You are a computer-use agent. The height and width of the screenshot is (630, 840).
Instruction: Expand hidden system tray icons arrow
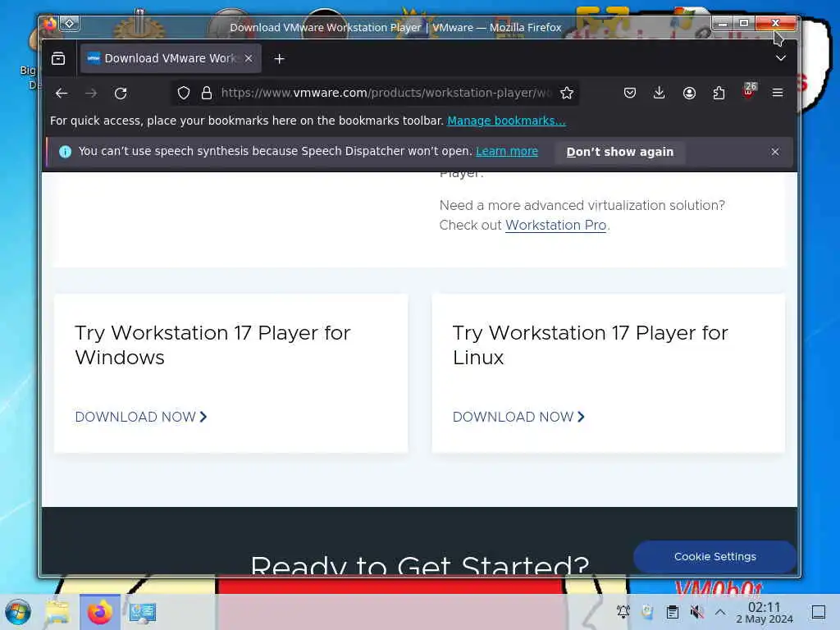pyautogui.click(x=720, y=612)
